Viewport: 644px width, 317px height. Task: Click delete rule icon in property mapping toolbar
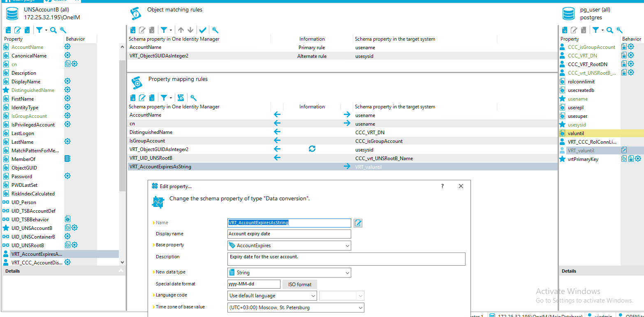coord(152,98)
